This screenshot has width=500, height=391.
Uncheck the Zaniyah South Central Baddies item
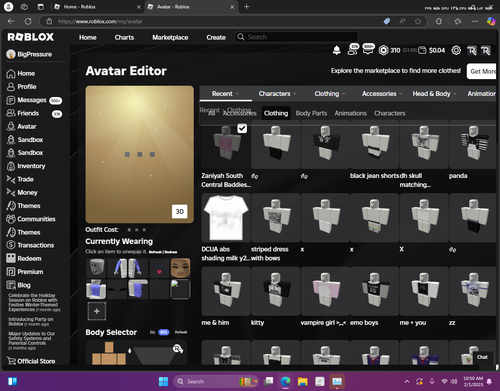click(242, 128)
